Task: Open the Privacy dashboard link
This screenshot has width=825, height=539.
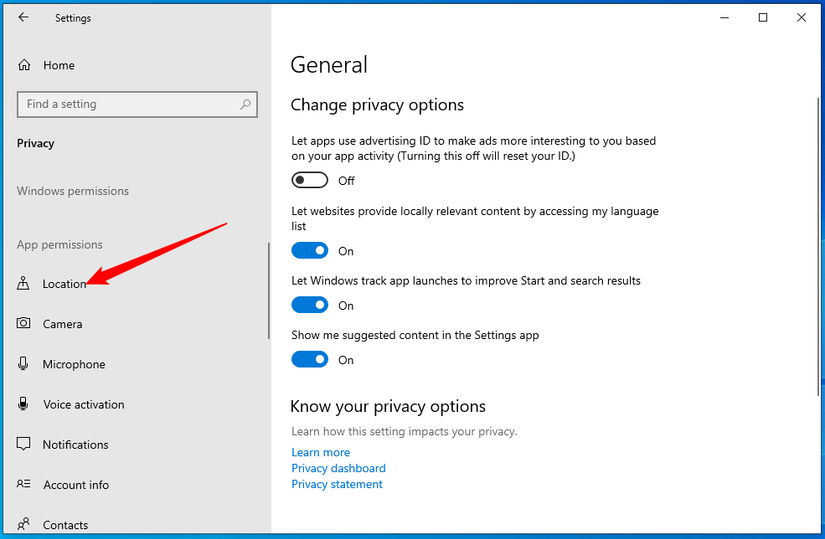Action: (338, 468)
